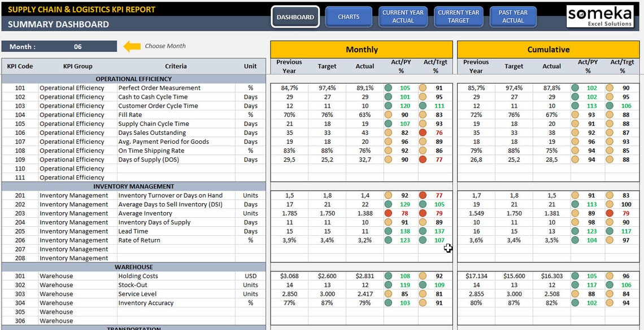Click green monthly Act/Trgt circle for Customer Order Cycle Time
This screenshot has width=644, height=330.
point(423,105)
